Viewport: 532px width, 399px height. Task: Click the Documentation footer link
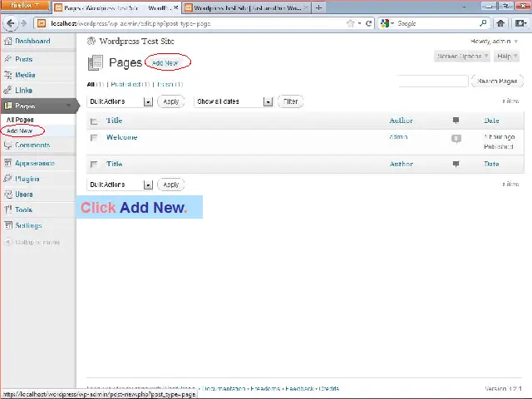coord(224,388)
